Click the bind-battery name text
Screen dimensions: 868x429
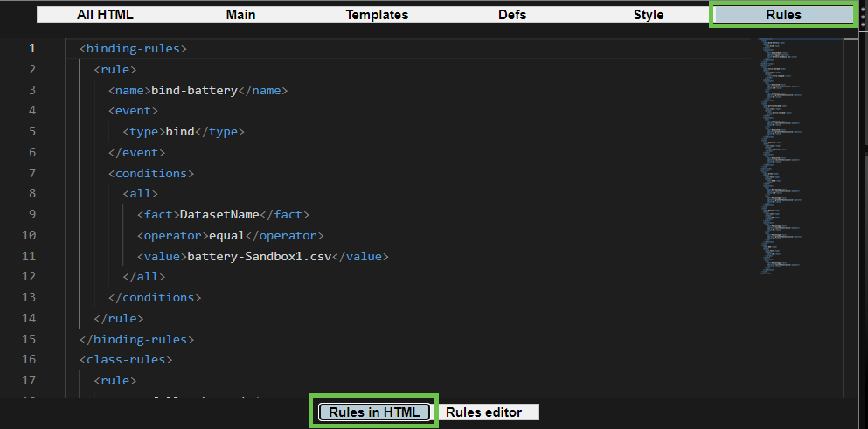[194, 90]
